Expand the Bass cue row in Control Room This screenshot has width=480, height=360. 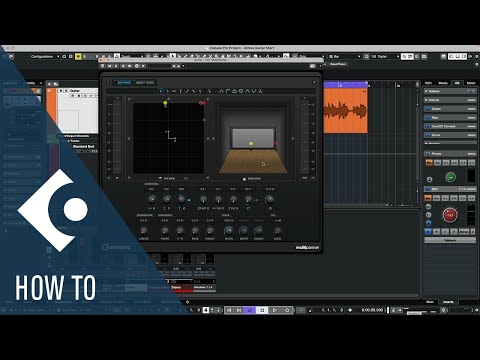click(450, 117)
